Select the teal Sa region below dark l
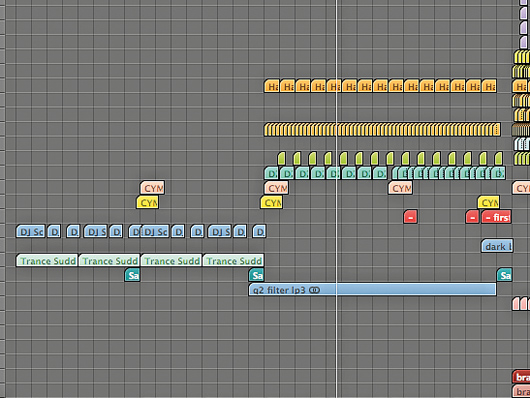Image resolution: width=530 pixels, height=398 pixels. pyautogui.click(x=504, y=275)
